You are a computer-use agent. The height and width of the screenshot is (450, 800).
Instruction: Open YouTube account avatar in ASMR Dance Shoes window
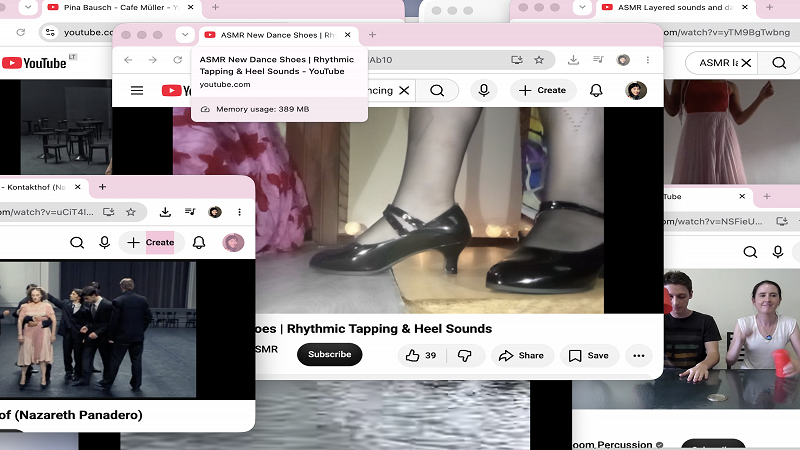coord(636,91)
